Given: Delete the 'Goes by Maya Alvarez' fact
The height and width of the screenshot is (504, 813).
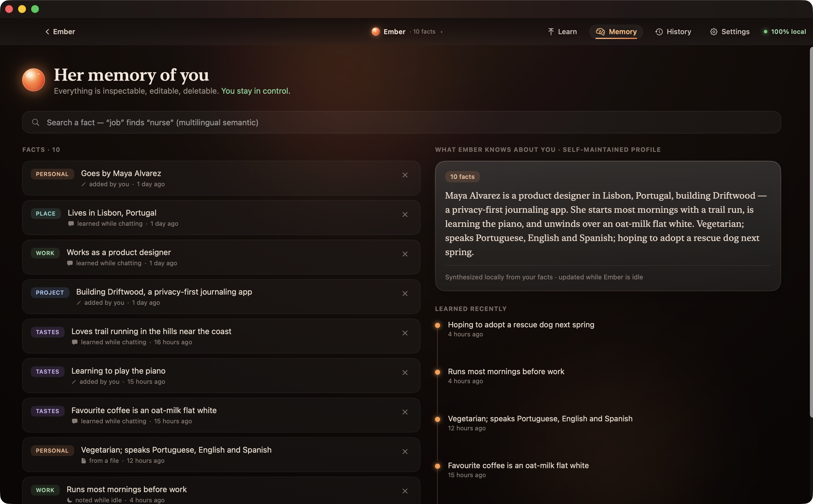Looking at the screenshot, I should point(405,175).
